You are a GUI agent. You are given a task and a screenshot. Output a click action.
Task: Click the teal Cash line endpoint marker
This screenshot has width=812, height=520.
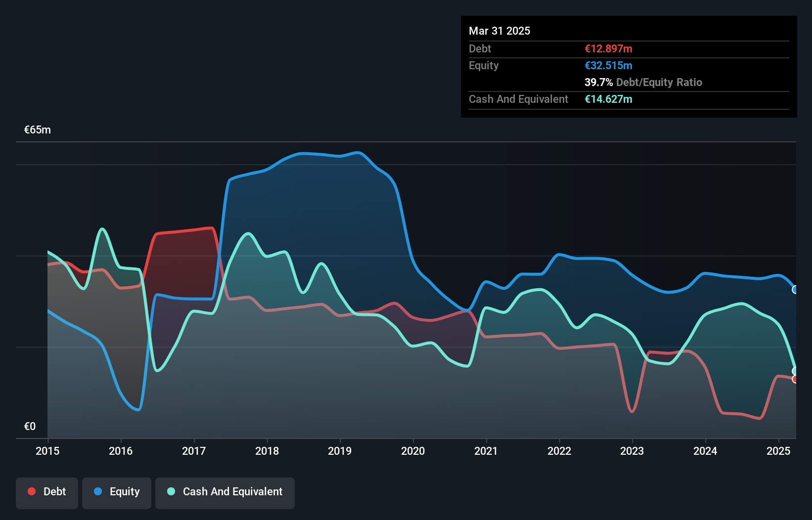(795, 371)
